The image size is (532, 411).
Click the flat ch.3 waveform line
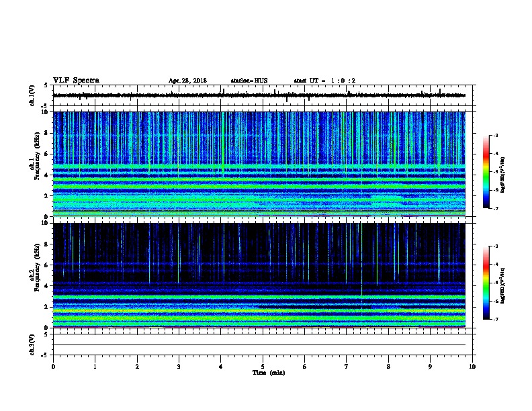(259, 345)
